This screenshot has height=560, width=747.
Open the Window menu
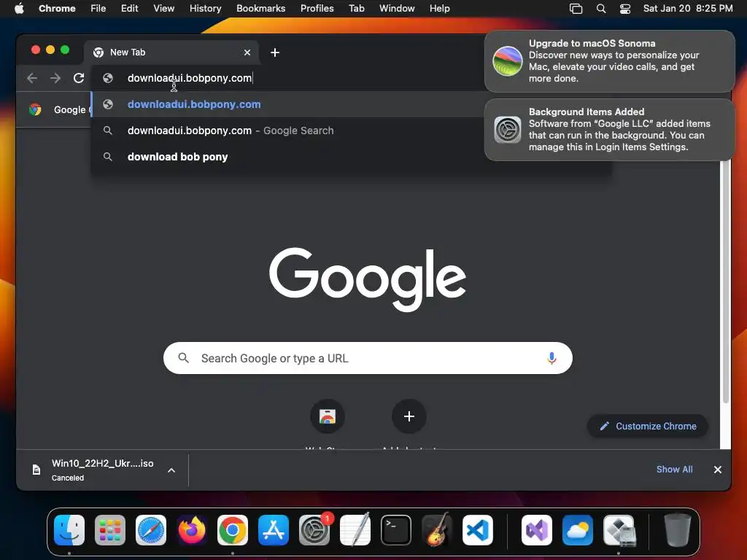tap(397, 8)
